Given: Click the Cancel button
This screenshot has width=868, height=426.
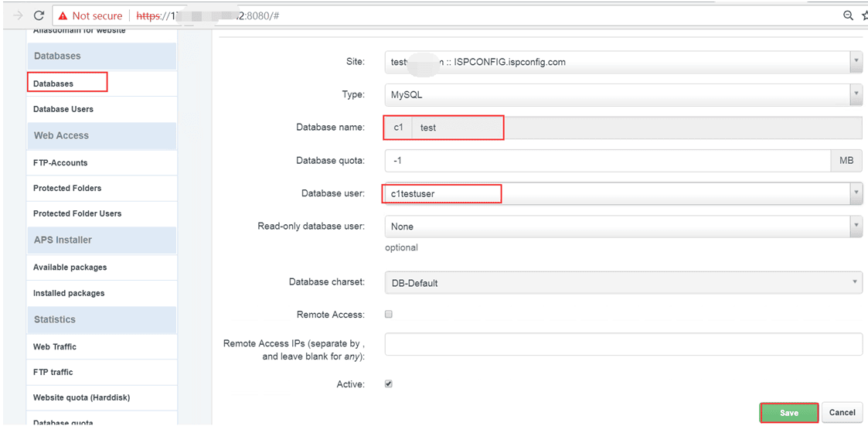Looking at the screenshot, I should point(842,413).
